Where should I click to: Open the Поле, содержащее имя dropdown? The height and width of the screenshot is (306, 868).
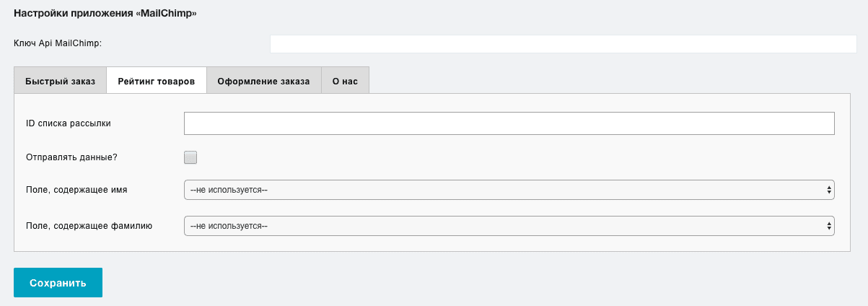(x=509, y=191)
